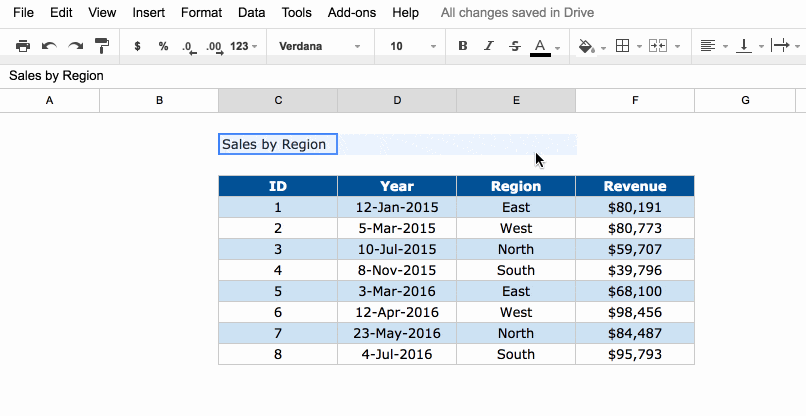This screenshot has height=416, width=806.
Task: Click 'All changes saved in Drive' text
Action: pyautogui.click(x=517, y=13)
